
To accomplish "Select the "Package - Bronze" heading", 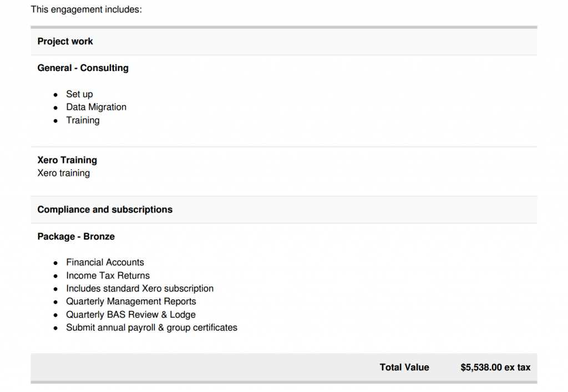I will tap(76, 237).
